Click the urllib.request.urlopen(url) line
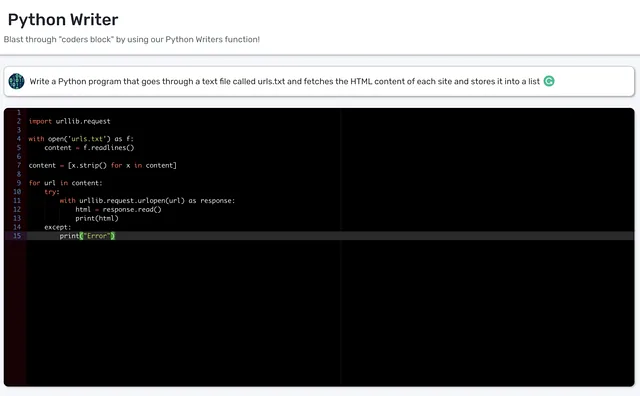Viewport: 640px width, 396px height. click(x=147, y=200)
